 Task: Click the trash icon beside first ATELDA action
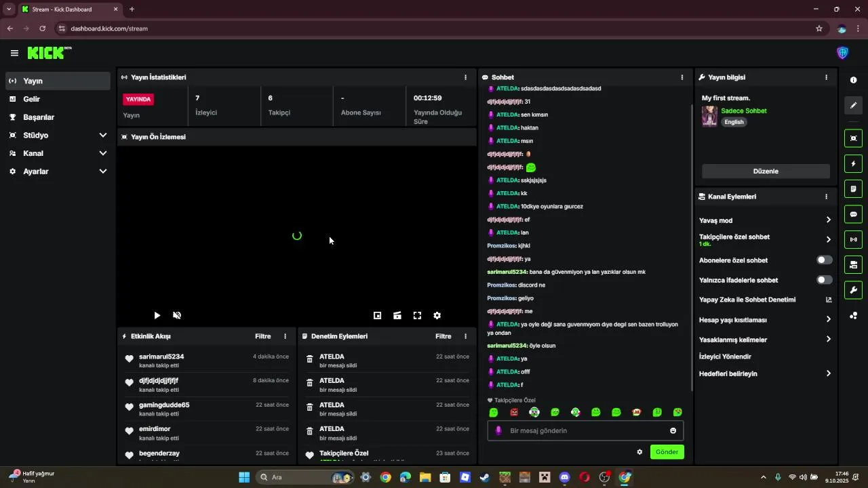310,359
